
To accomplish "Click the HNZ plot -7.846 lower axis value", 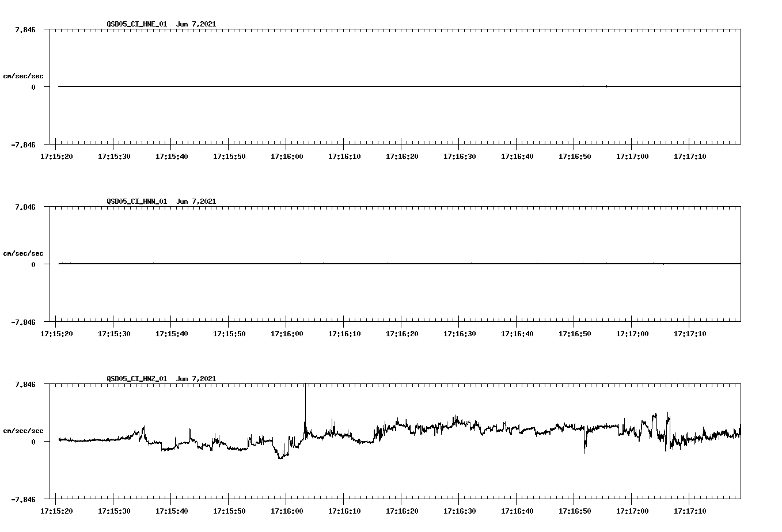I will click(x=23, y=499).
